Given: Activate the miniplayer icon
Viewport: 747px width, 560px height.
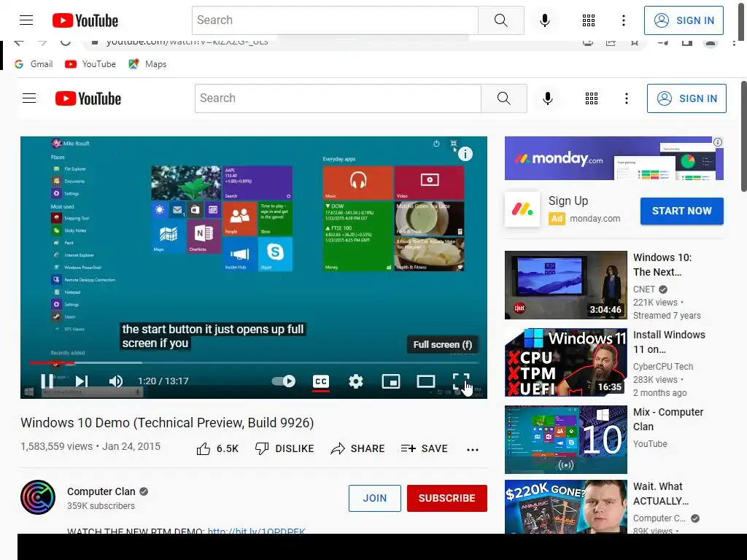Looking at the screenshot, I should coord(391,381).
